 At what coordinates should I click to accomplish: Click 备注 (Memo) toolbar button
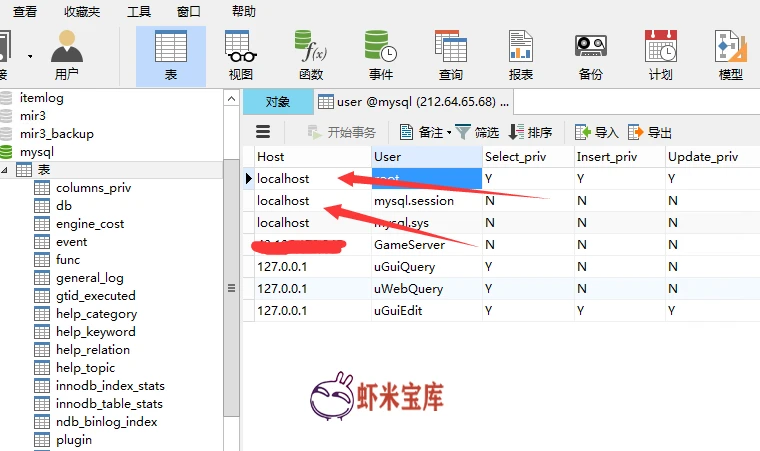click(421, 132)
